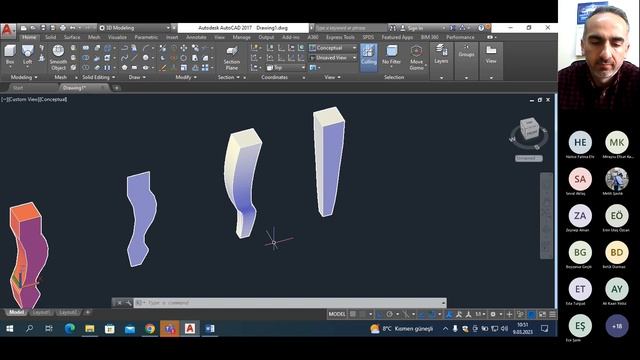The width and height of the screenshot is (640, 360).
Task: Expand the Modeling panel
Action: (x=24, y=77)
